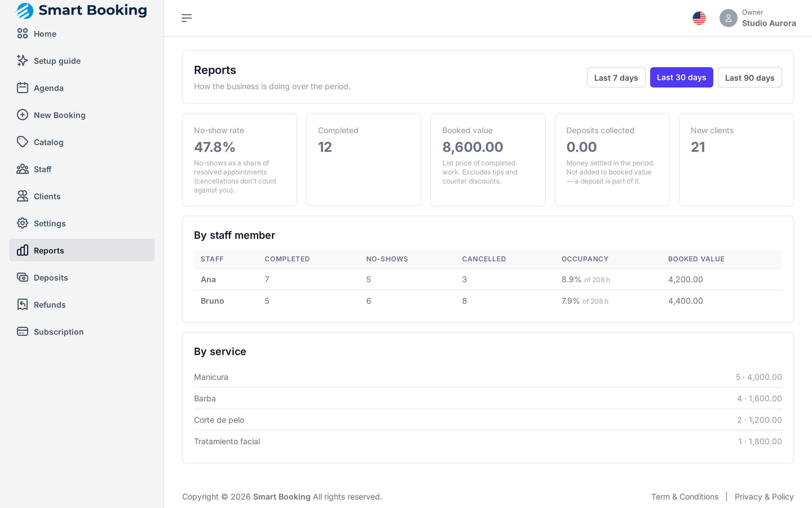Click the Setup guide sparkle icon

(23, 60)
